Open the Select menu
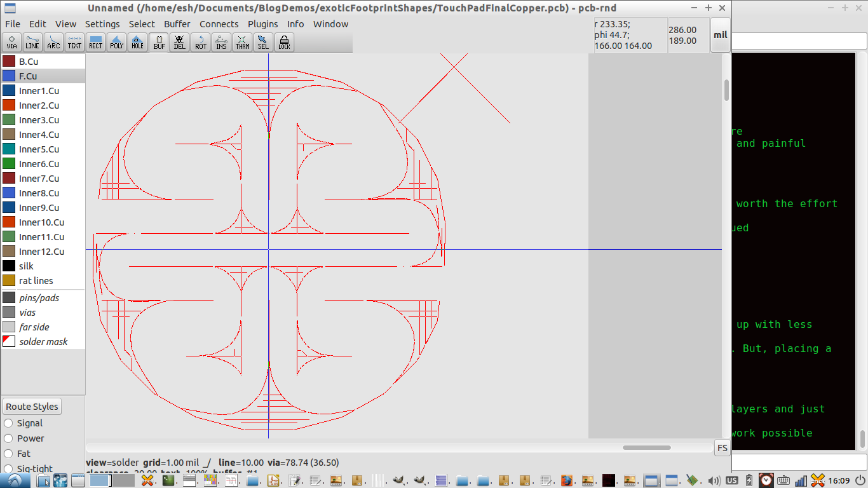The height and width of the screenshot is (488, 868). click(x=142, y=24)
